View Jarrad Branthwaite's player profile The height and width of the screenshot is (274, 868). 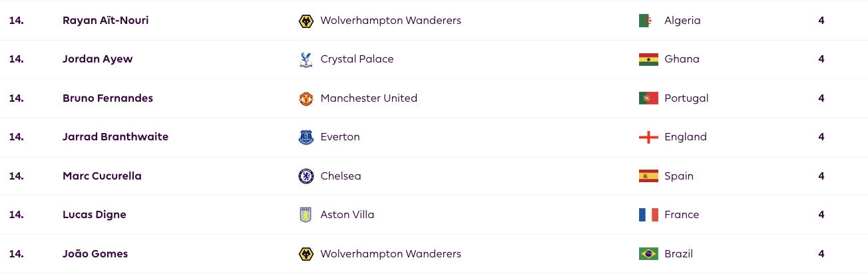pyautogui.click(x=115, y=137)
